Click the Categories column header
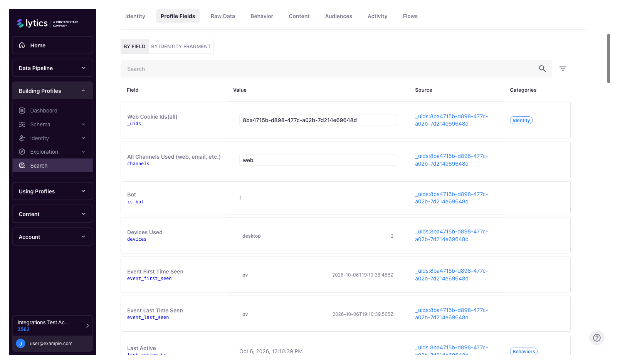This screenshot has height=364, width=620. [x=523, y=90]
